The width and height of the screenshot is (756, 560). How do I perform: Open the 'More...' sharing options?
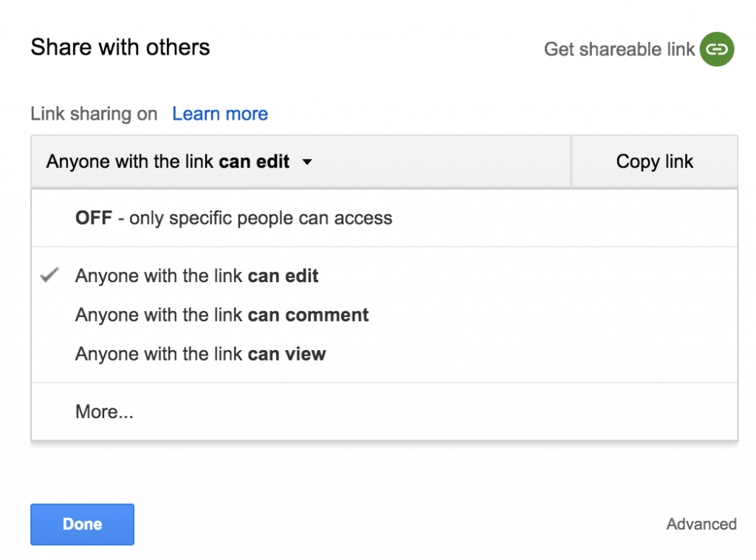coord(104,412)
